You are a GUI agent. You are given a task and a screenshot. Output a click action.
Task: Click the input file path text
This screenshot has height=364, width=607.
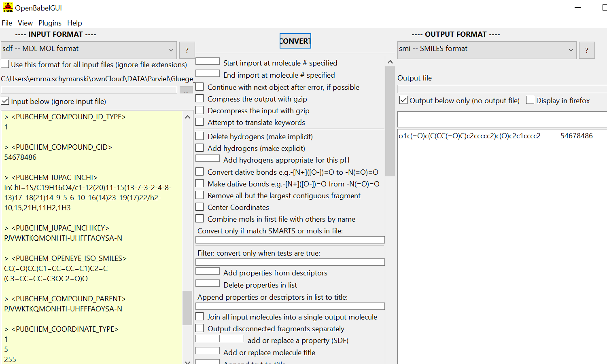click(x=97, y=79)
